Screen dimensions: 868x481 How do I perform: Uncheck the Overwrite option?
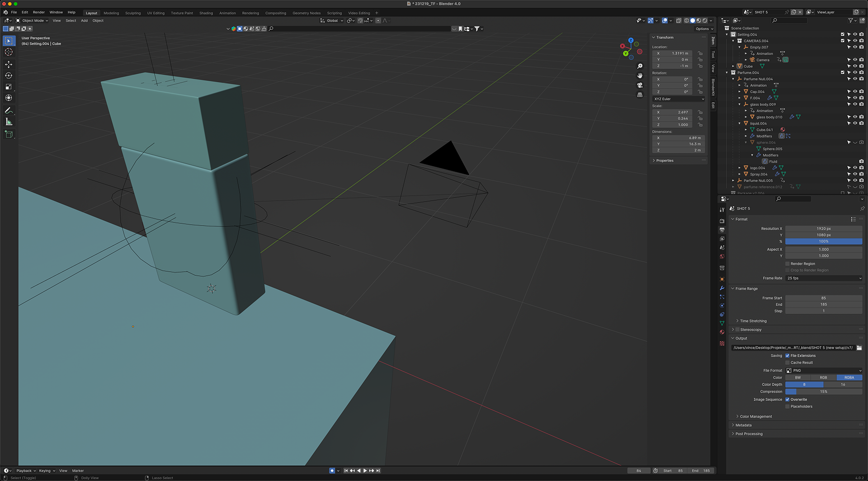tap(788, 400)
